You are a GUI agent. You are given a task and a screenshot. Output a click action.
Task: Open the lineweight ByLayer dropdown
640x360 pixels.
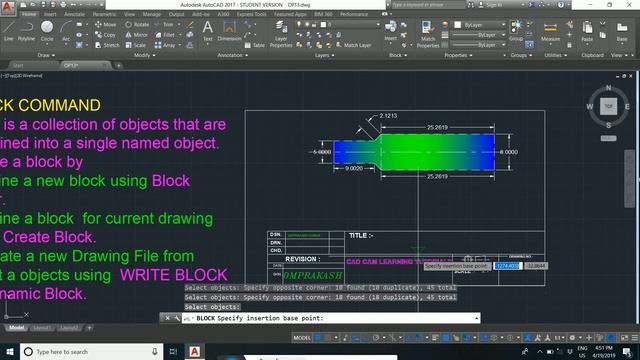coord(479,35)
